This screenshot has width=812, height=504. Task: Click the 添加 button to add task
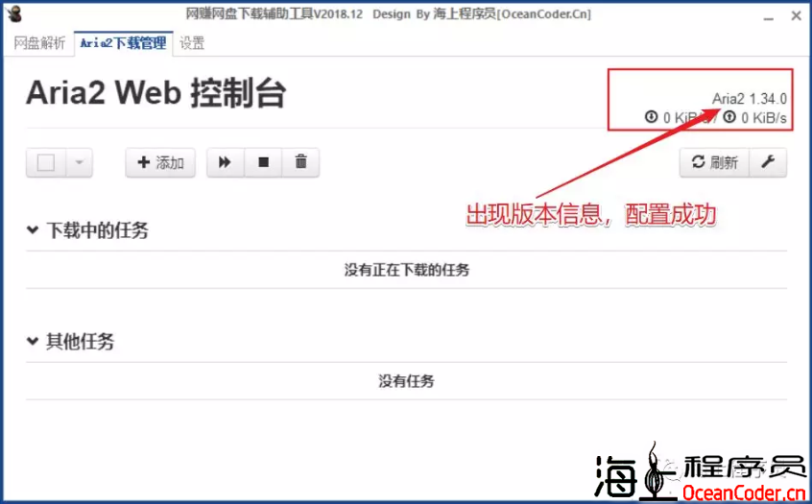point(160,162)
